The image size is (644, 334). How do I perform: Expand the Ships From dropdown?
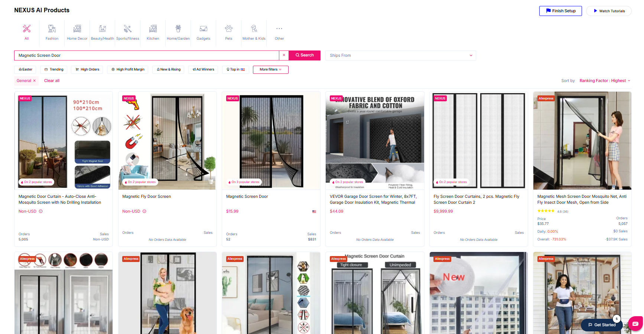[x=400, y=55]
